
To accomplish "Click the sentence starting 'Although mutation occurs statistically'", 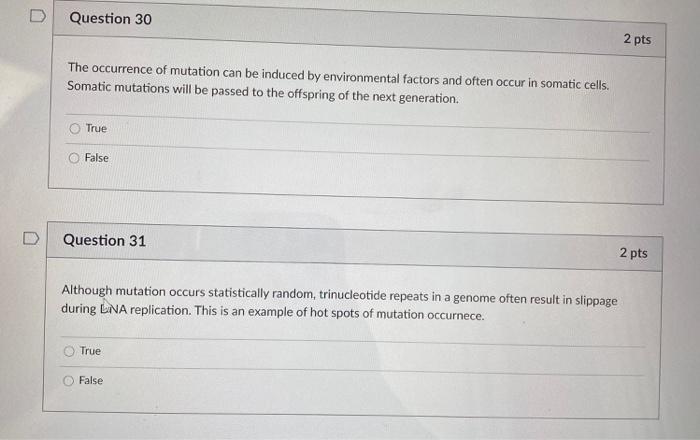I will coord(339,298).
